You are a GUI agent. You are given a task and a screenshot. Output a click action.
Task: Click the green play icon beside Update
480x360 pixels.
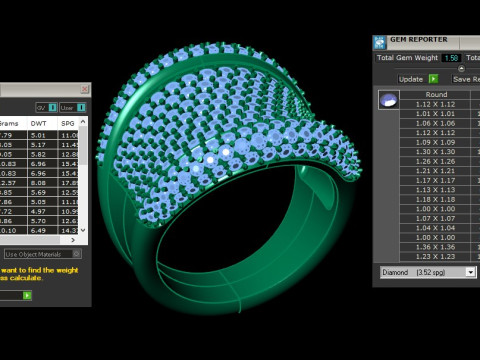[433, 79]
